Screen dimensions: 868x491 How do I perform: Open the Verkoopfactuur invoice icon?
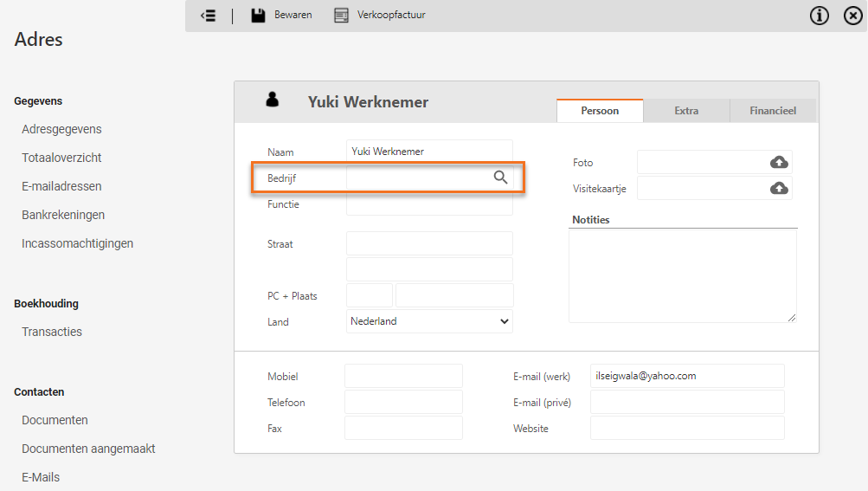(x=342, y=16)
